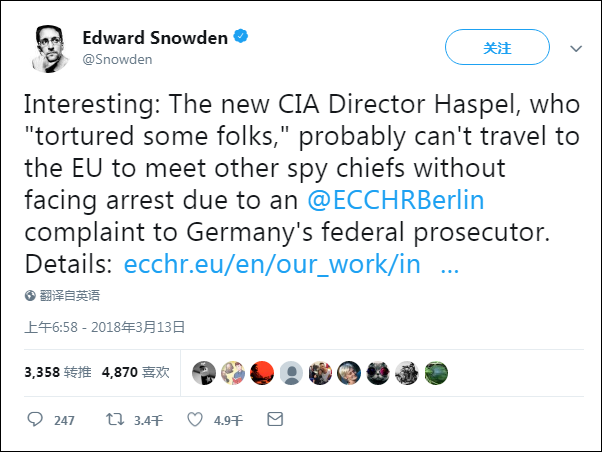
Task: Click the reply speech bubble icon
Action: (35, 420)
